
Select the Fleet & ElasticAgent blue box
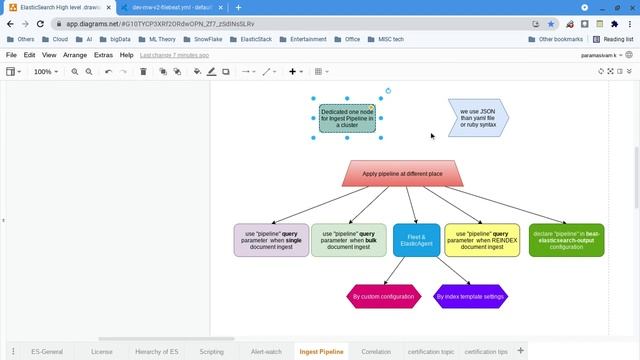[416, 240]
